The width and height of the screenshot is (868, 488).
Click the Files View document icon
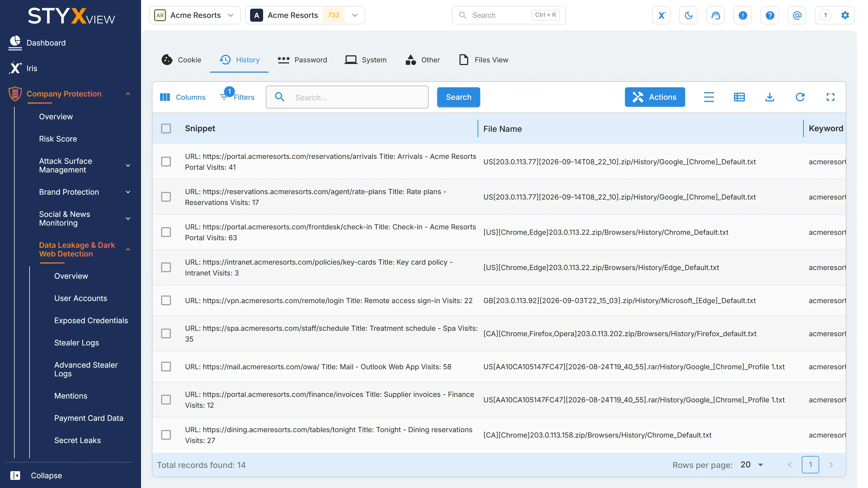point(464,60)
